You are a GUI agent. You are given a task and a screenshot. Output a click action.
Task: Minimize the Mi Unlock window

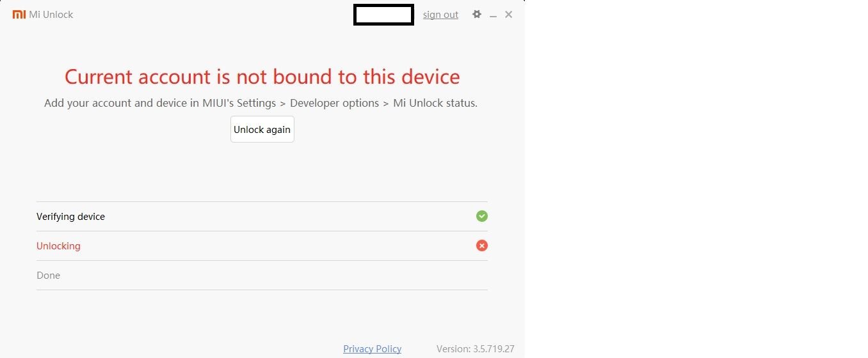pyautogui.click(x=494, y=15)
